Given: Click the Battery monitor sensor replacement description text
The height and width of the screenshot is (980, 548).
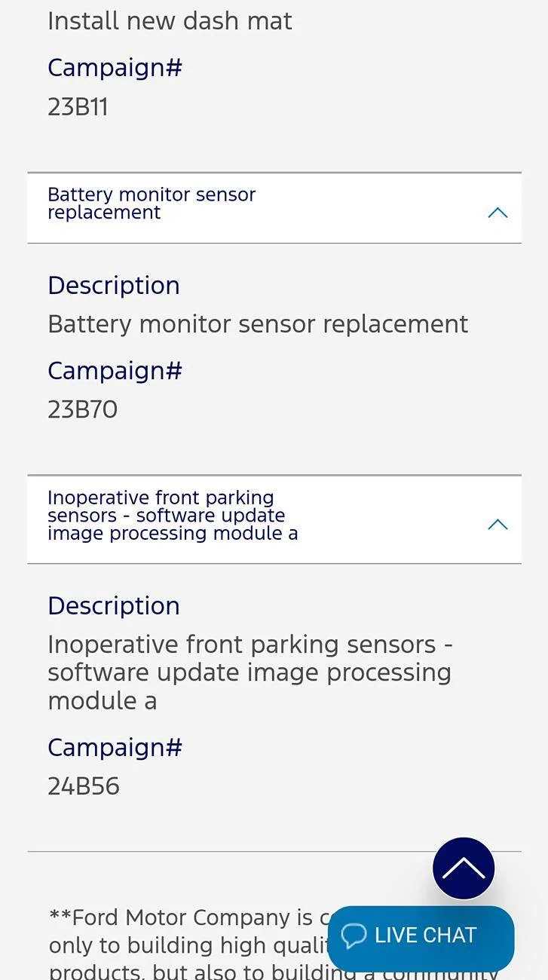Looking at the screenshot, I should pos(258,324).
